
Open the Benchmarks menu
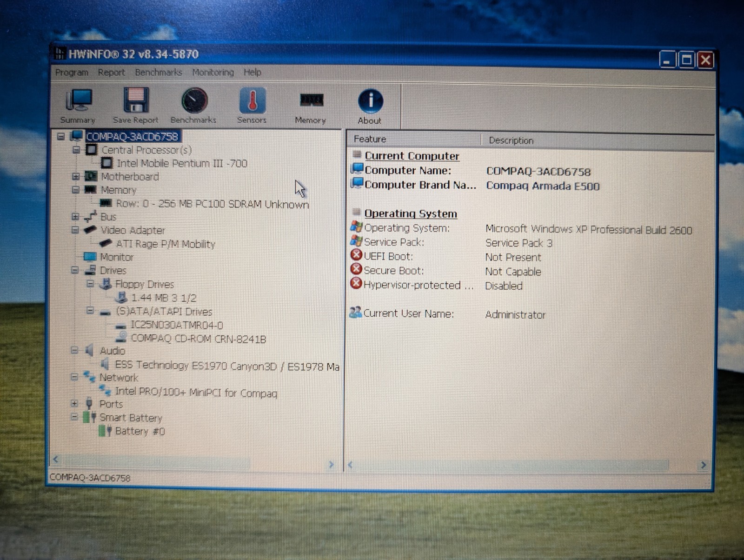pyautogui.click(x=159, y=73)
